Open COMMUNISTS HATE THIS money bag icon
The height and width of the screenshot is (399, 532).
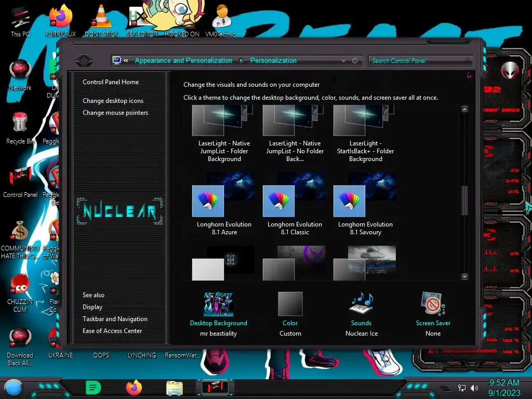(x=20, y=240)
